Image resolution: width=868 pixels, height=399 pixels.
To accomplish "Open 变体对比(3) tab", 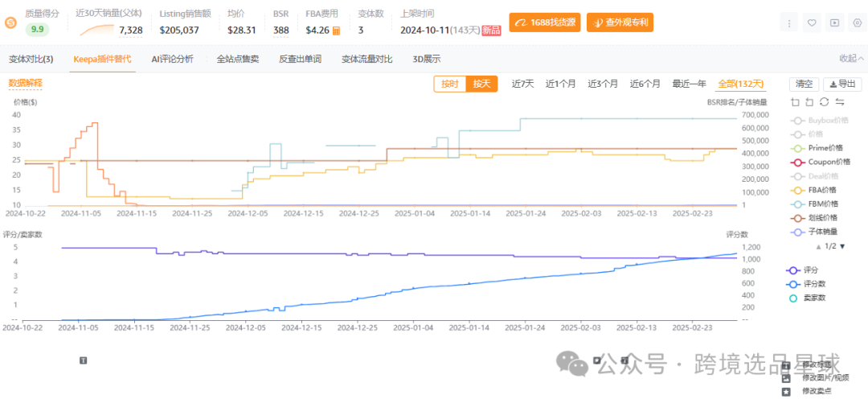I will [x=31, y=59].
